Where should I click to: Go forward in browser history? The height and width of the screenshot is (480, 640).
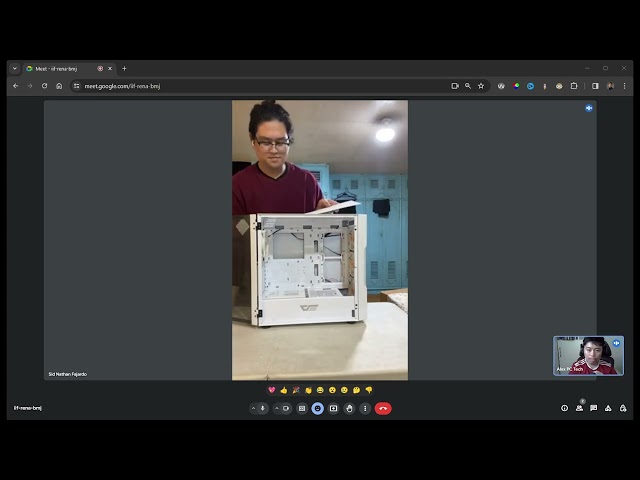pyautogui.click(x=30, y=86)
